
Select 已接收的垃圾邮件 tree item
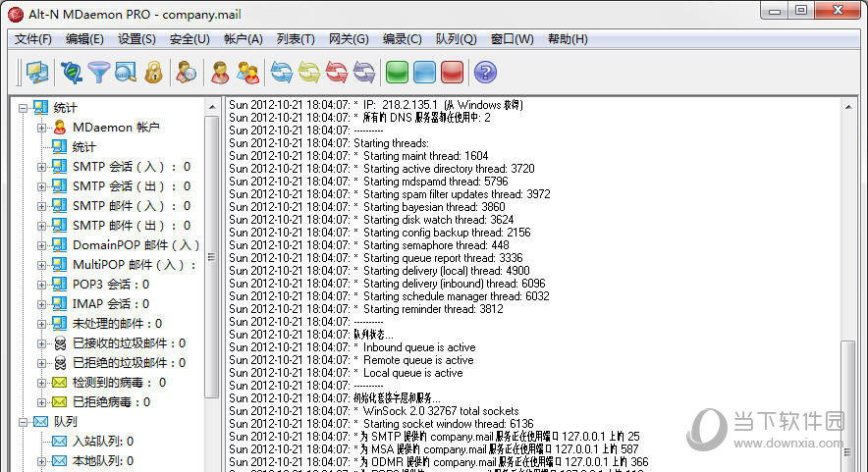(x=129, y=343)
